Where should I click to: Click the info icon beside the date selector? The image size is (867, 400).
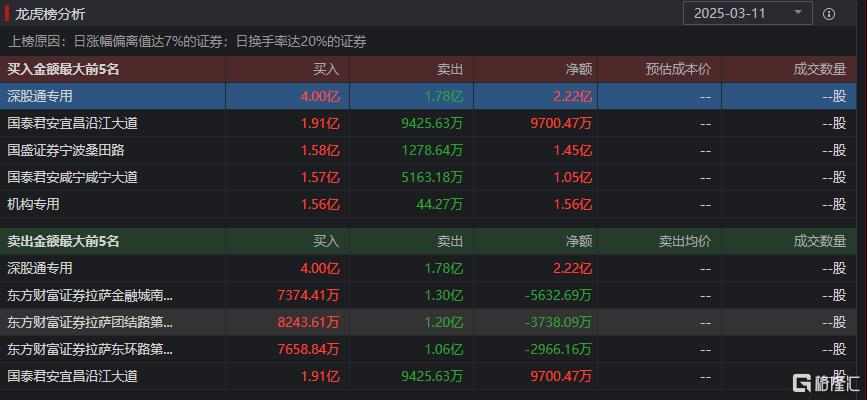[828, 14]
